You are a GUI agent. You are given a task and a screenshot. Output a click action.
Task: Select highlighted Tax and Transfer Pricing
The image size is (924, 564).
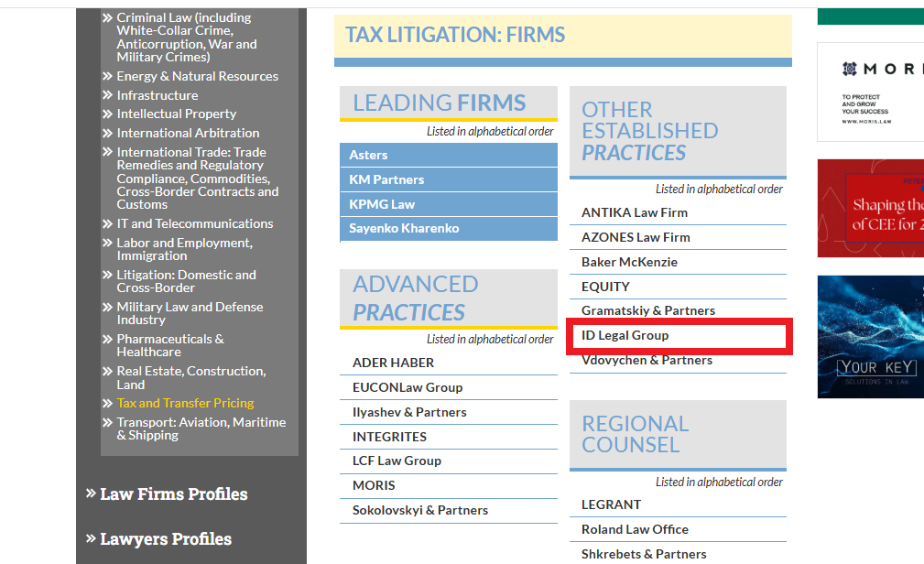click(x=185, y=403)
